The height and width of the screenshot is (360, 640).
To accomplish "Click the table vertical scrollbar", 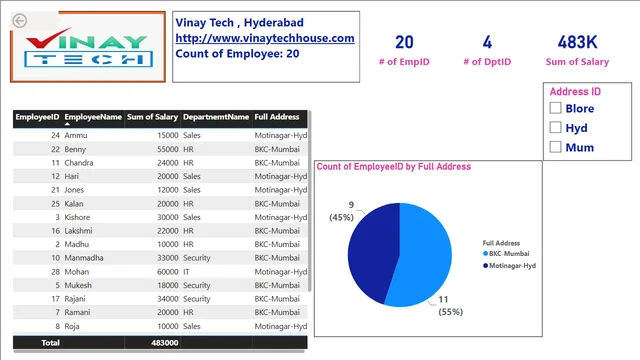I will click(x=310, y=201).
